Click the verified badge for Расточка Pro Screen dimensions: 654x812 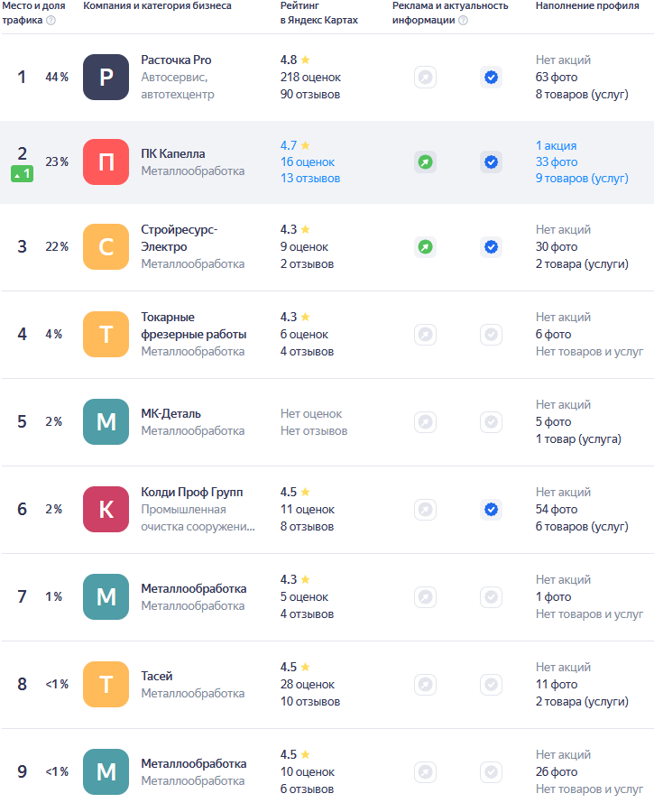click(x=491, y=78)
